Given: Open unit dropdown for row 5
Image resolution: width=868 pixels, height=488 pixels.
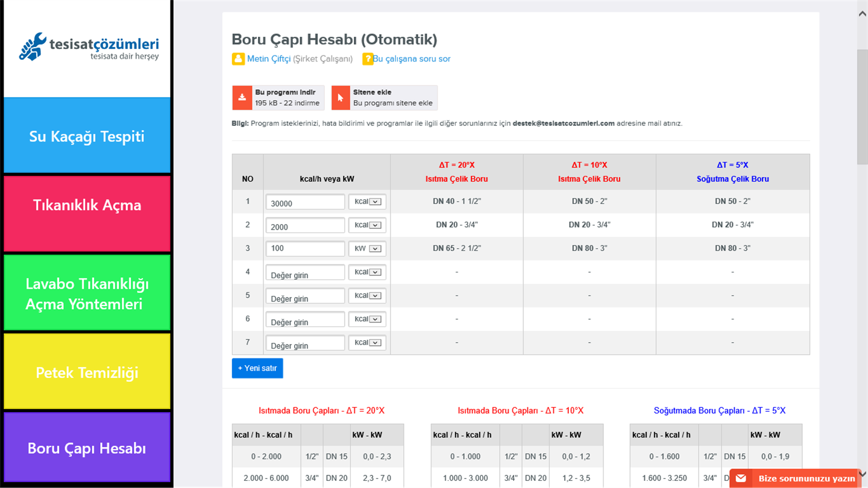Looking at the screenshot, I should coord(367,295).
